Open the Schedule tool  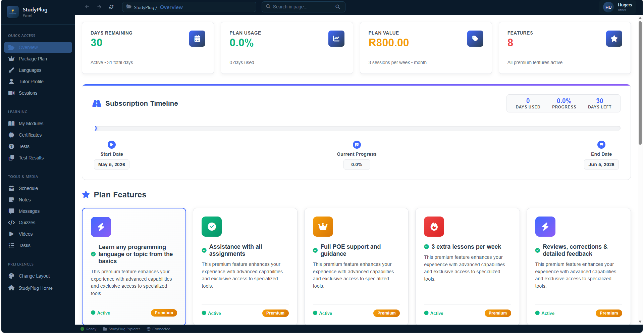tap(38, 188)
